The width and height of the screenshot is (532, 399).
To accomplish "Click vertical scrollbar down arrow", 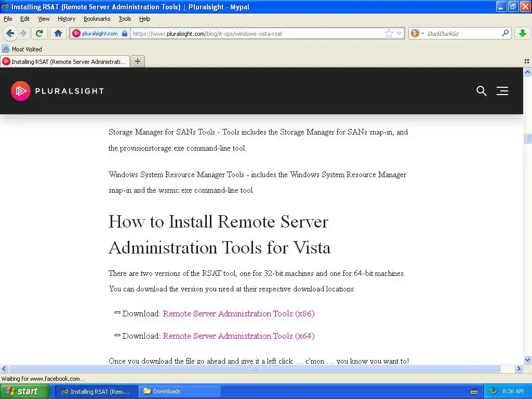I will [x=527, y=360].
